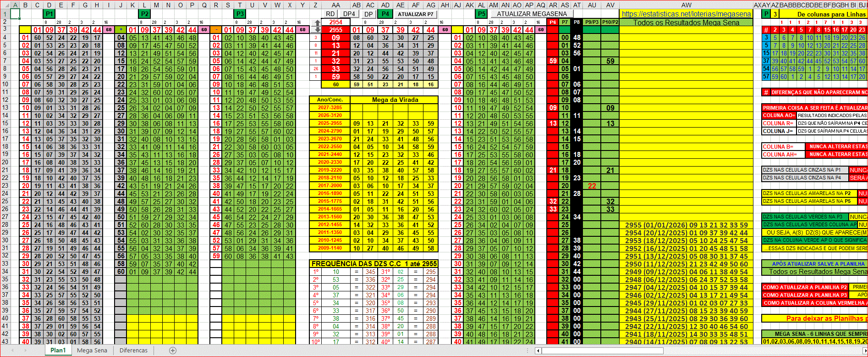Select the Plan1 sheet tab
Image resolution: width=868 pixels, height=357 pixels.
pyautogui.click(x=58, y=351)
